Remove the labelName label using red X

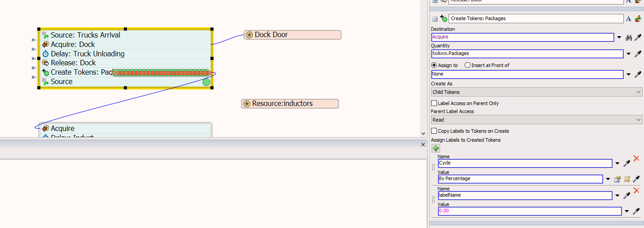[x=636, y=191]
